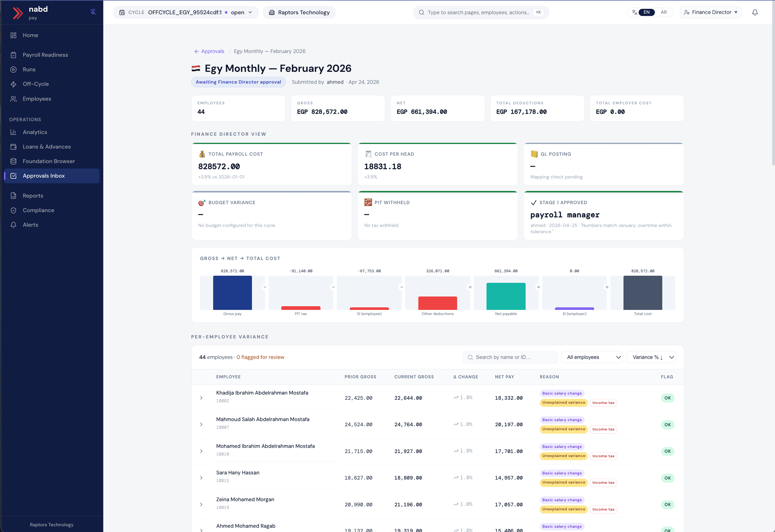Open the CYCLE selector dropdown
Image resolution: width=775 pixels, height=532 pixels.
(186, 12)
